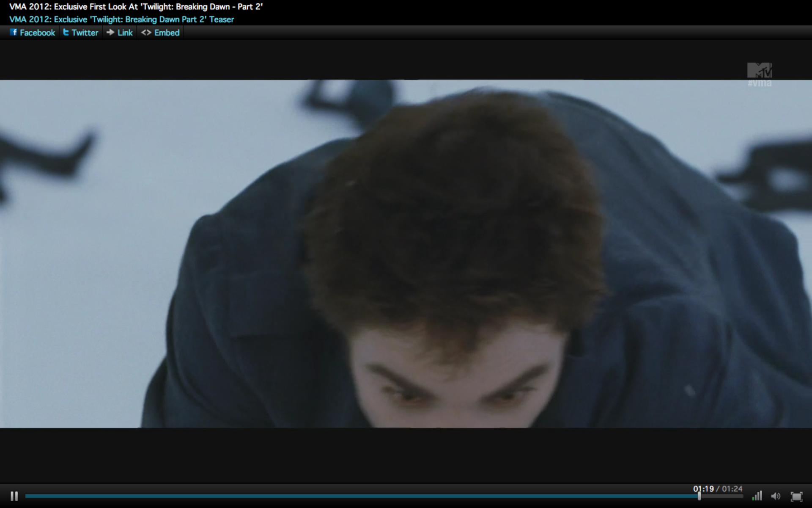This screenshot has height=508, width=812.
Task: Click the Facebook 'f' logo icon
Action: click(14, 32)
